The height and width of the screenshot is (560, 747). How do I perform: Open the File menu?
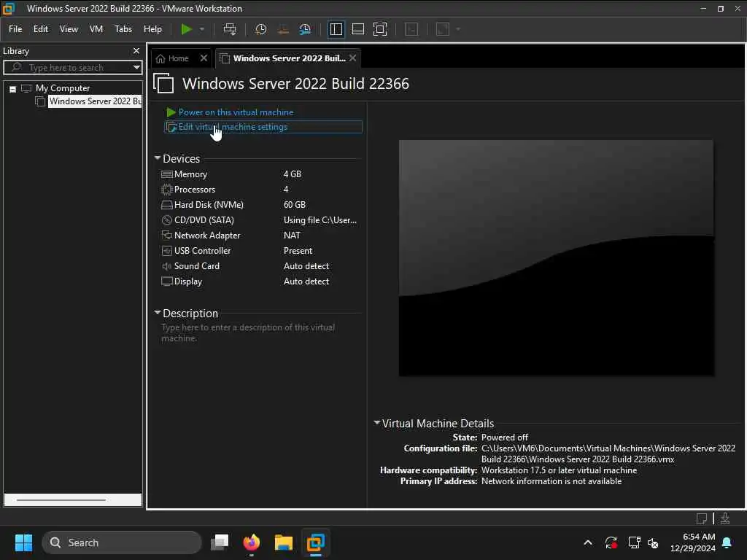click(x=15, y=29)
